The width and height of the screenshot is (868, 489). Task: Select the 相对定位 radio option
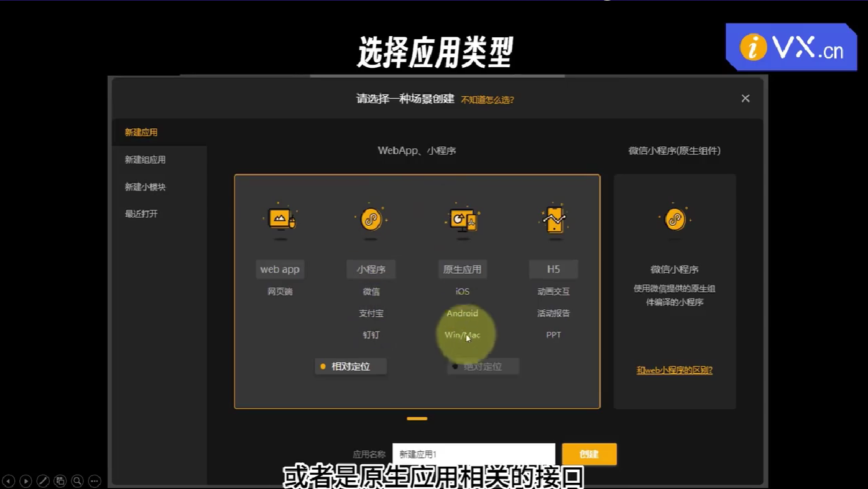coord(351,366)
